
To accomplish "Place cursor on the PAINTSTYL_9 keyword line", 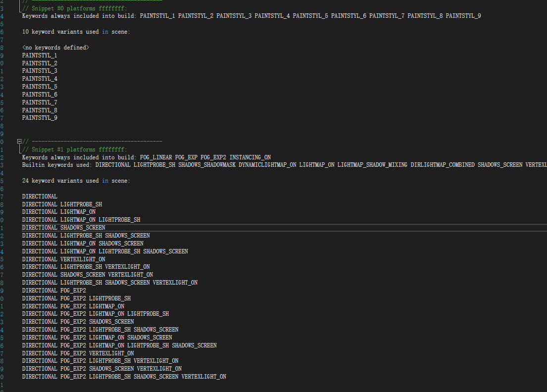I will [39, 117].
